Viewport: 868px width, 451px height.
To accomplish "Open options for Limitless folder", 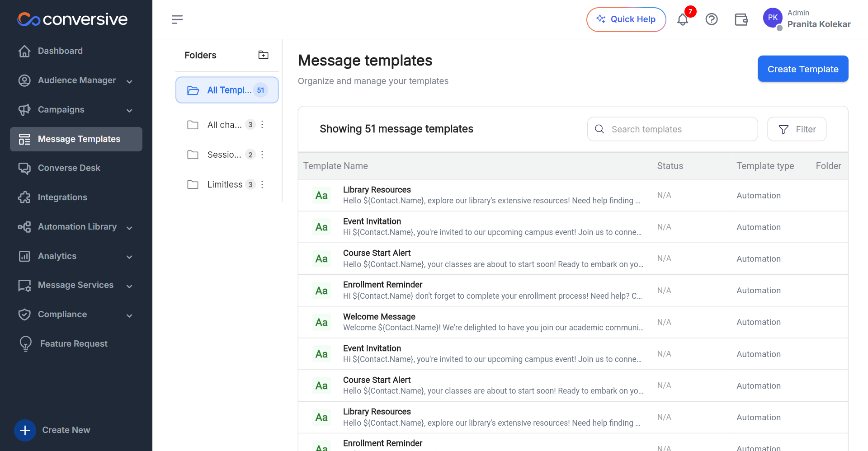I will pyautogui.click(x=262, y=184).
